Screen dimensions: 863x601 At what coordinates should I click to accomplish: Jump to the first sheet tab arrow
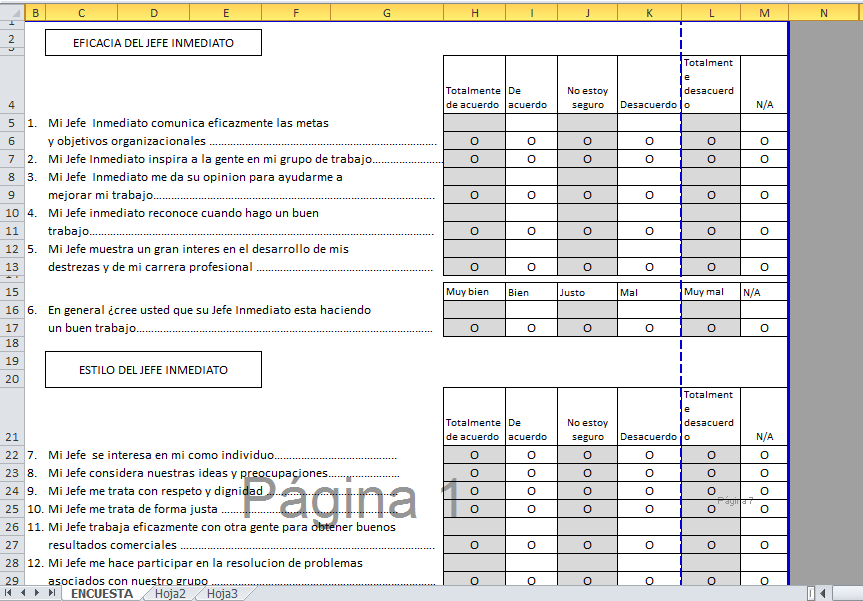(8, 593)
